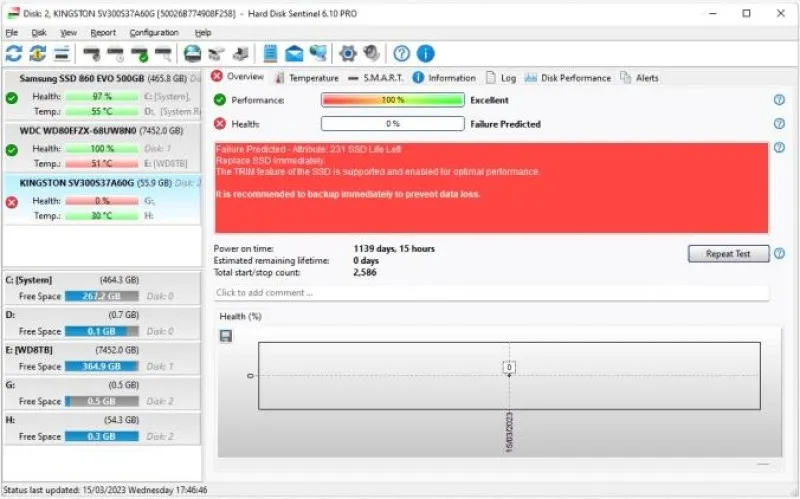Open the configuration gear icon

pyautogui.click(x=348, y=54)
